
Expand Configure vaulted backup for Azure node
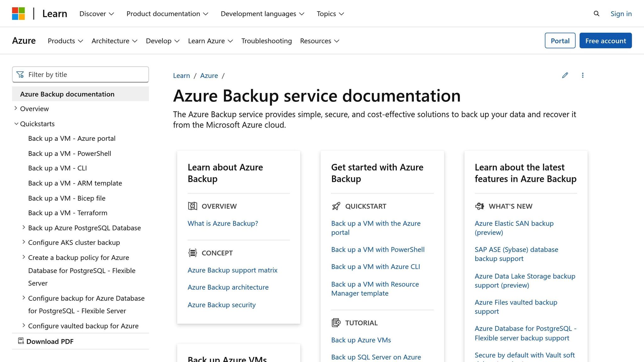coord(24,325)
